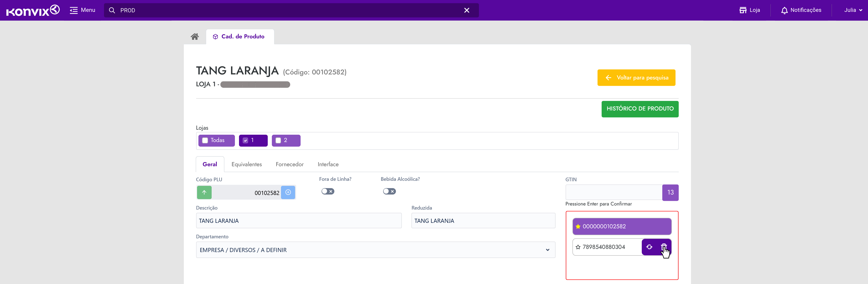This screenshot has height=284, width=868.
Task: Click the refresh icon for 7898540880304
Action: coord(649,247)
